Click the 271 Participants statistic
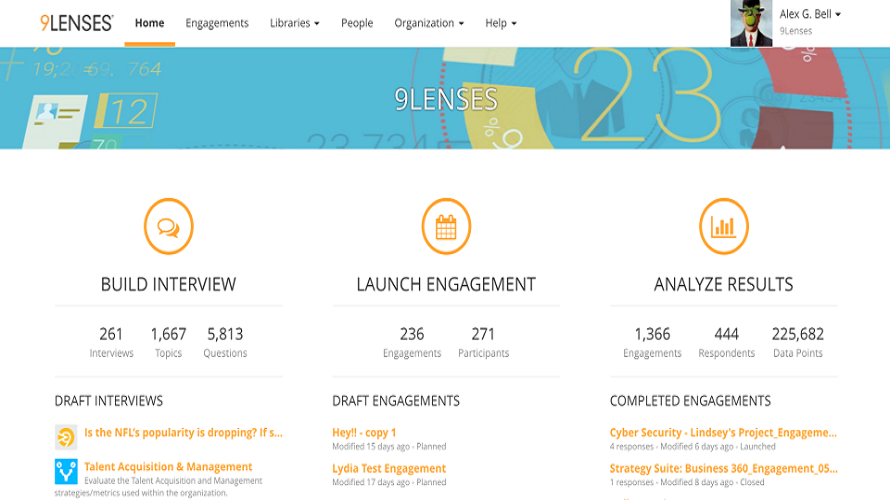The image size is (890, 500). [484, 342]
